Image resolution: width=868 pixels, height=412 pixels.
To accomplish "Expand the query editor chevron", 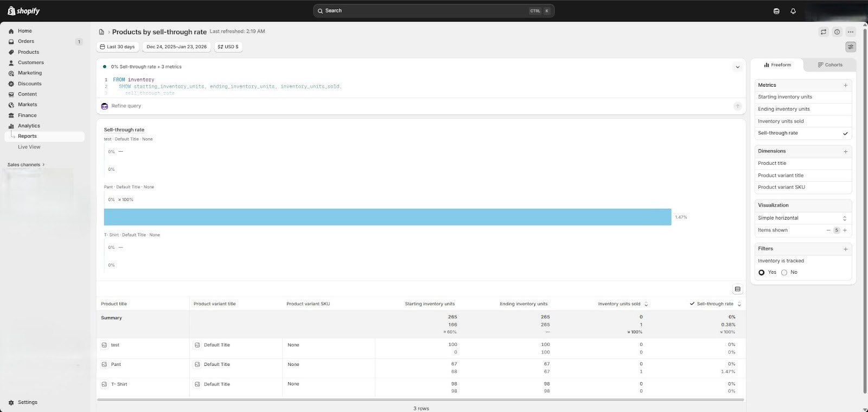I will (737, 67).
